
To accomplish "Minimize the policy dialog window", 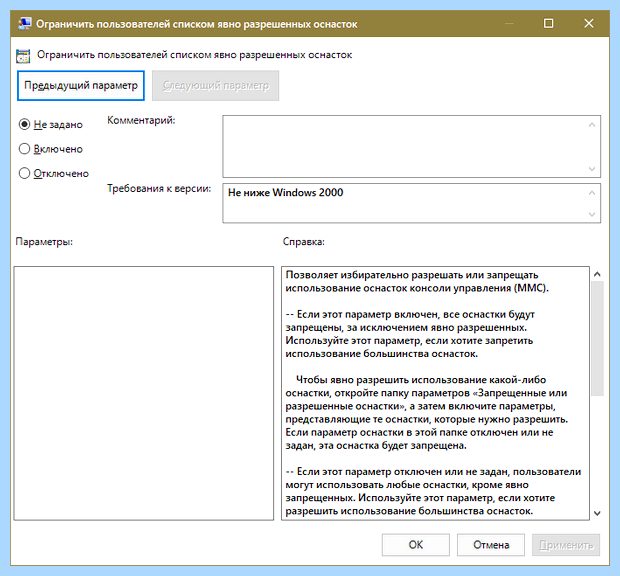I will coord(509,24).
